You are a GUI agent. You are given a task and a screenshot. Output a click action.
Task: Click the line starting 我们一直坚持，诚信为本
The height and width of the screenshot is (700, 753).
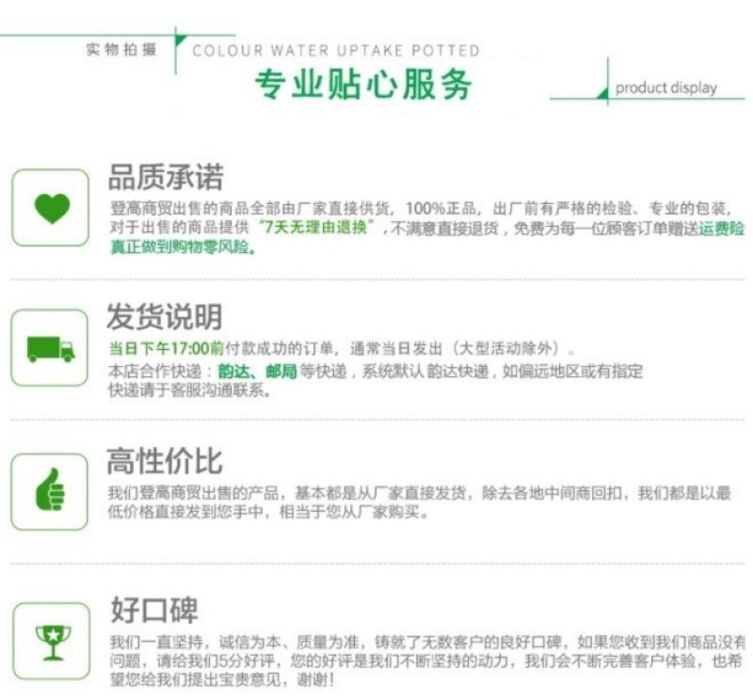pos(427,642)
